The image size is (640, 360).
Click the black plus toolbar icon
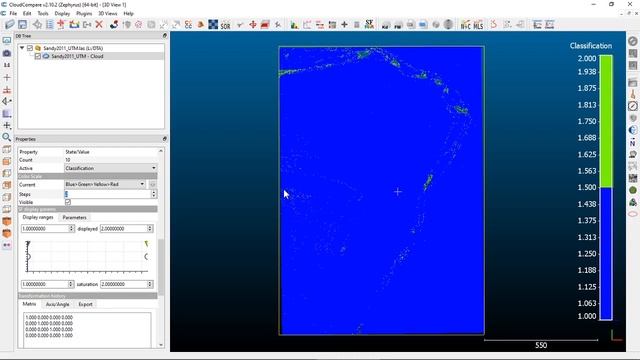coord(344,24)
